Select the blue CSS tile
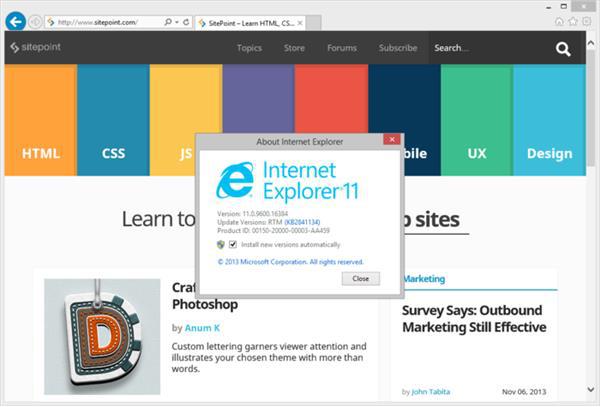The height and width of the screenshot is (407, 600). 113,120
